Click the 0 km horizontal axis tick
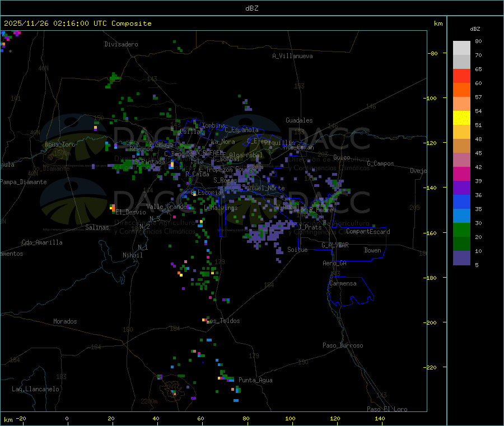The height and width of the screenshot is (426, 504). (67, 418)
